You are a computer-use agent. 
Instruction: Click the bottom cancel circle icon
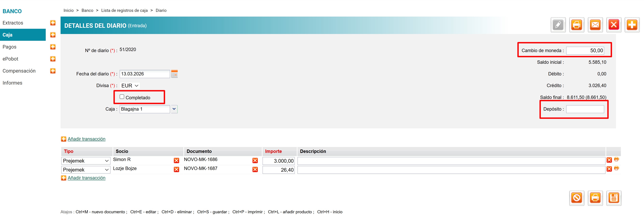coord(577,198)
